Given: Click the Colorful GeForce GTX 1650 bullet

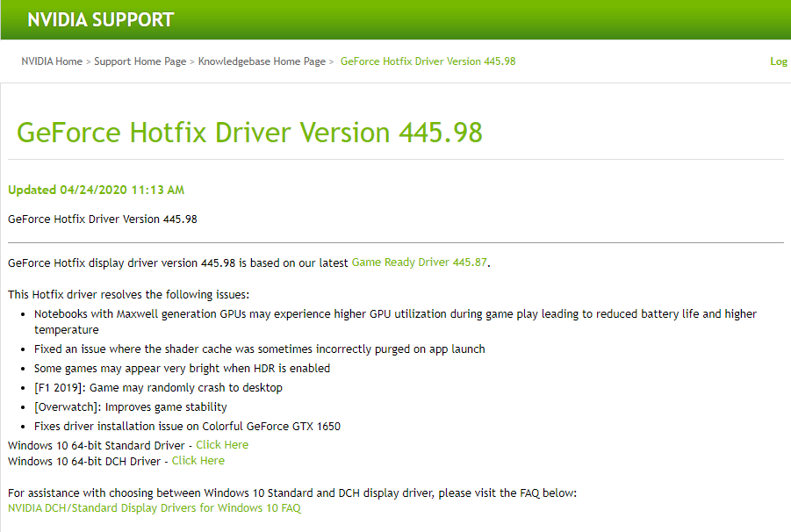Looking at the screenshot, I should 187,426.
